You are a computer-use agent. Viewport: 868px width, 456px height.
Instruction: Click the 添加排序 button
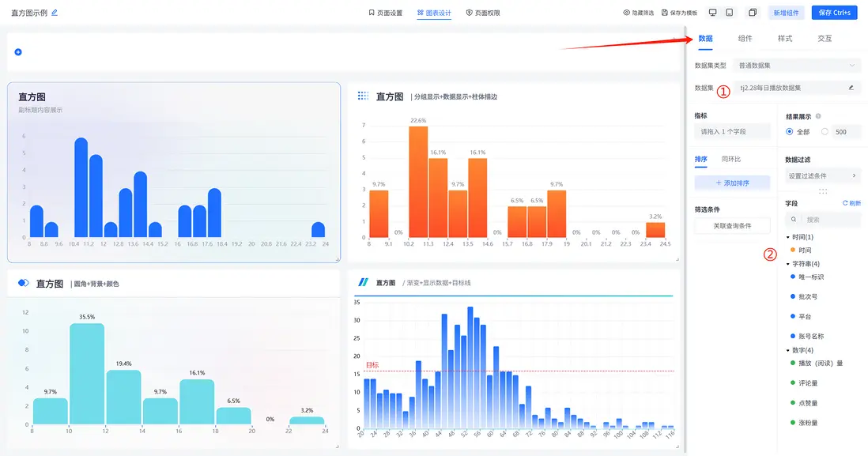point(732,183)
